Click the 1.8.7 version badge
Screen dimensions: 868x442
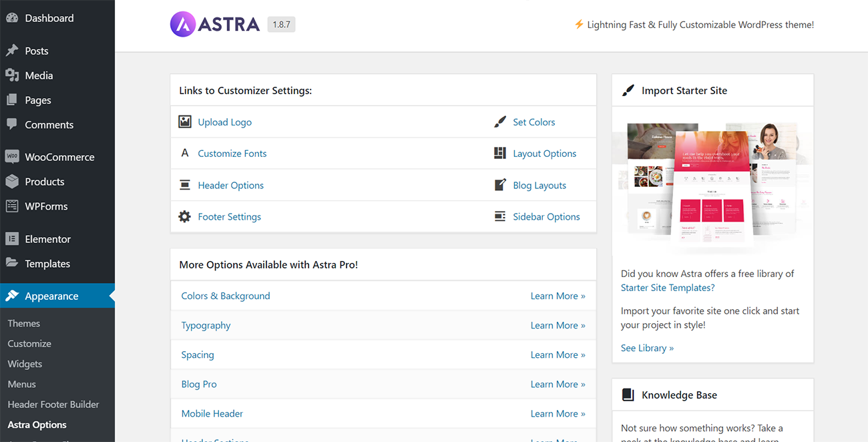point(281,25)
